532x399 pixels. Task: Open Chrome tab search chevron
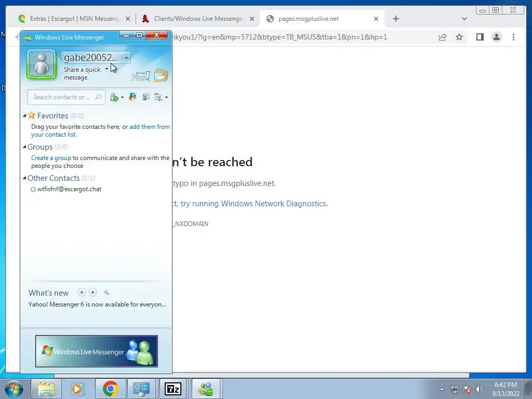coord(464,19)
